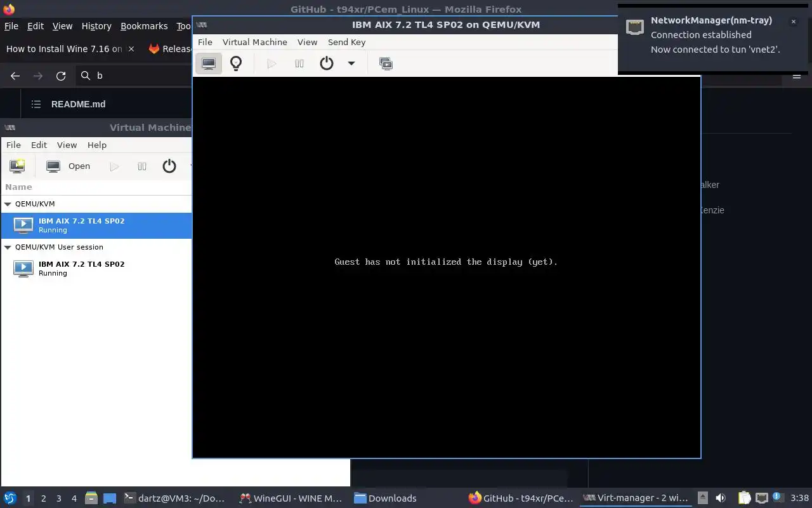This screenshot has width=812, height=508.
Task: Click the Firefox address bar search field
Action: click(134, 76)
